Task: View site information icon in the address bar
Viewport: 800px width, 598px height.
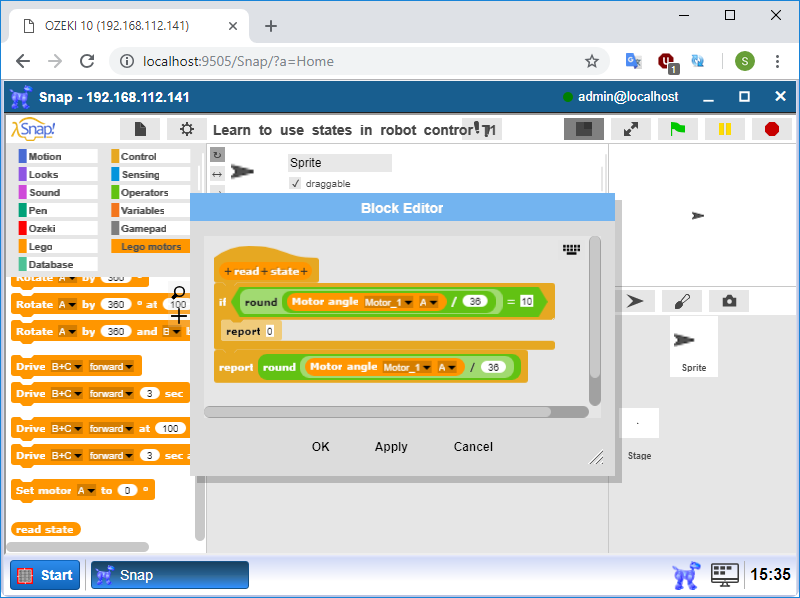Action: [126, 61]
